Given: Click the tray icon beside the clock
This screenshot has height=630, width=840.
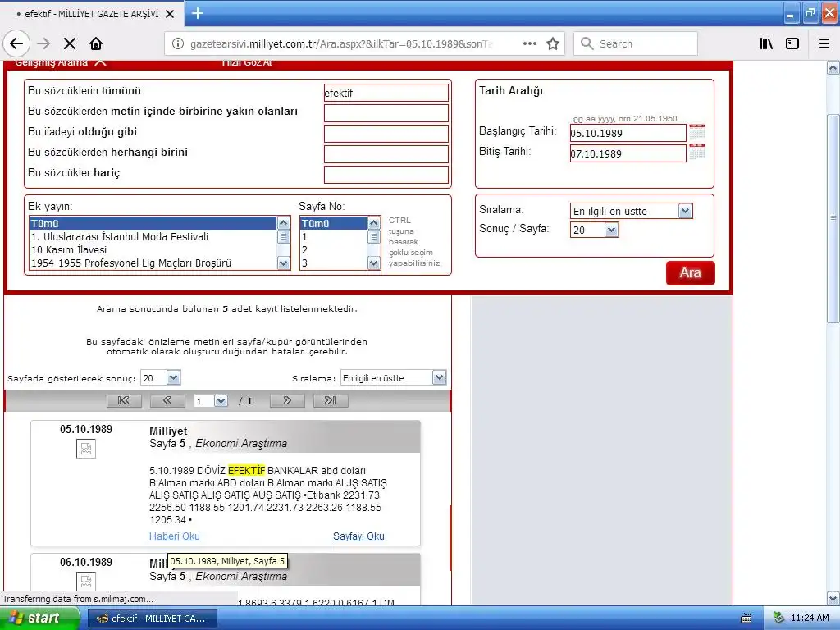Looking at the screenshot, I should [x=779, y=619].
